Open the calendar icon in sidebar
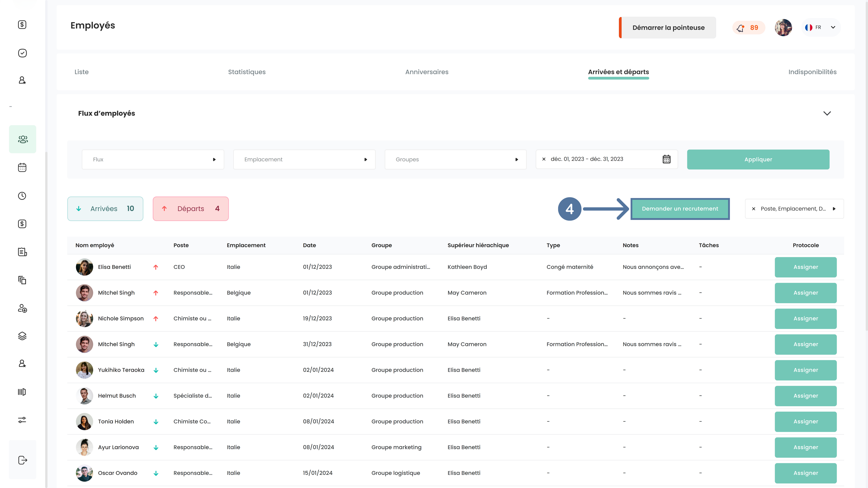868x488 pixels. (x=22, y=167)
